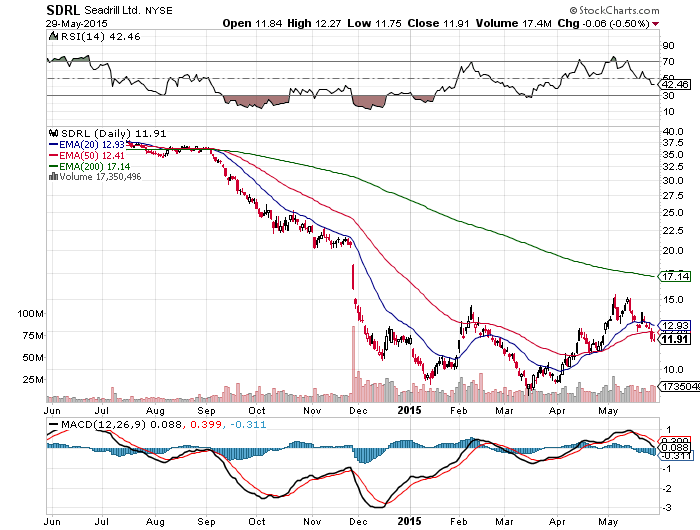Screen dimensions: 700x530
Task: Click the 2015 label on price chart axis
Action: pos(409,410)
